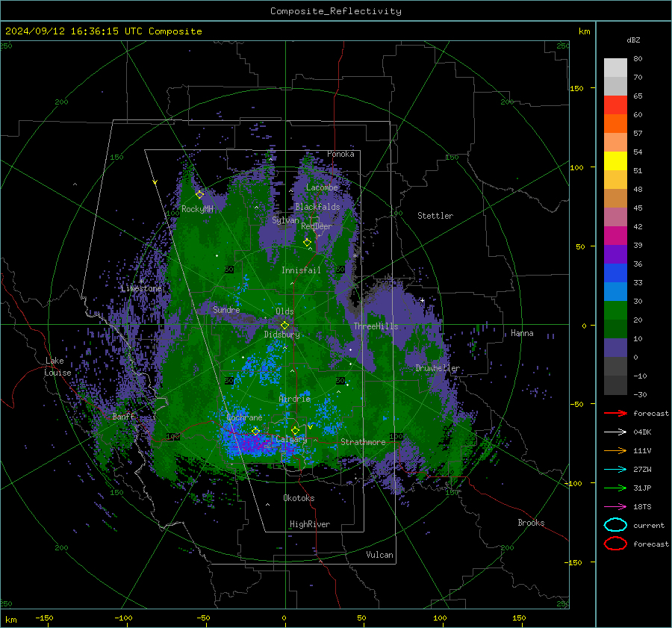This screenshot has width=672, height=628.
Task: Click the yellow diamond marker near RockyMH
Action: coord(199,195)
